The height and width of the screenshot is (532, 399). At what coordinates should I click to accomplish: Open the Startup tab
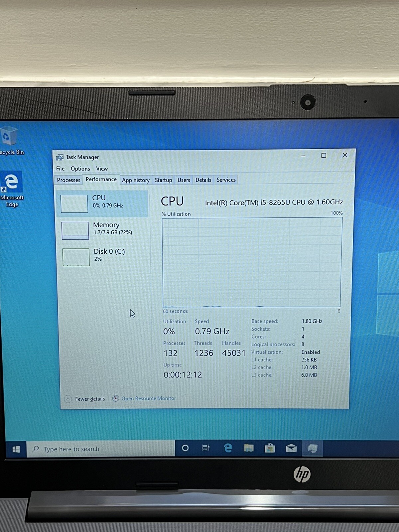(163, 180)
